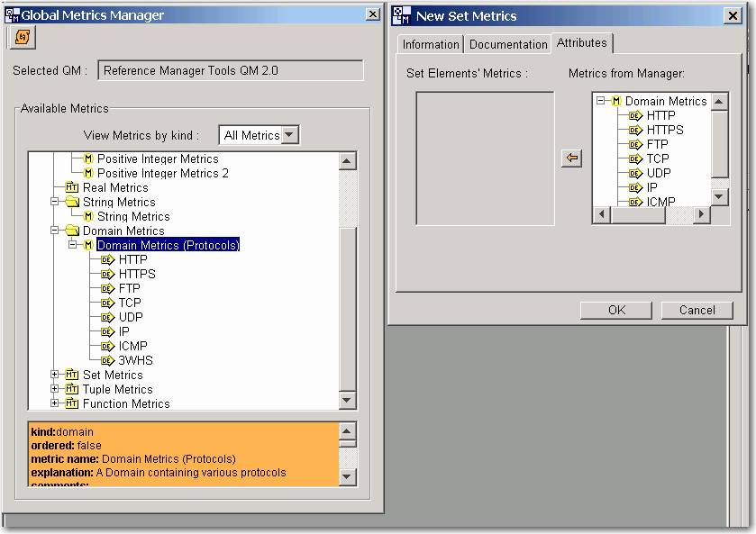Image resolution: width=756 pixels, height=534 pixels.
Task: Click the down arrow of the Available Metrics scrollbar
Action: tap(348, 401)
